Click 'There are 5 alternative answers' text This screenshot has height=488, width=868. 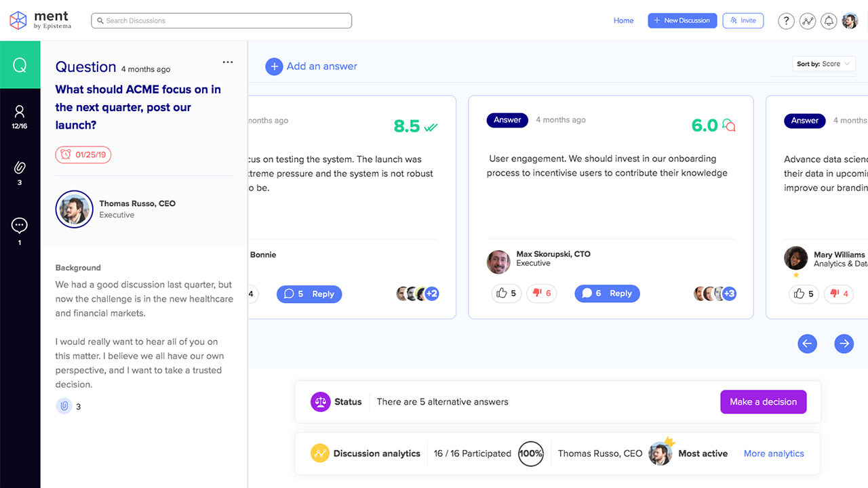coord(442,402)
